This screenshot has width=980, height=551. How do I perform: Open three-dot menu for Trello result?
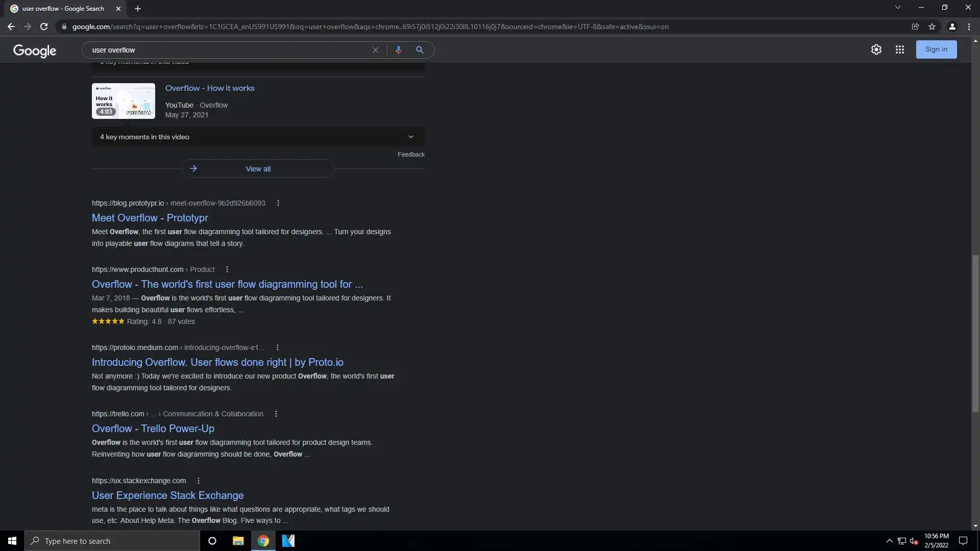click(276, 414)
